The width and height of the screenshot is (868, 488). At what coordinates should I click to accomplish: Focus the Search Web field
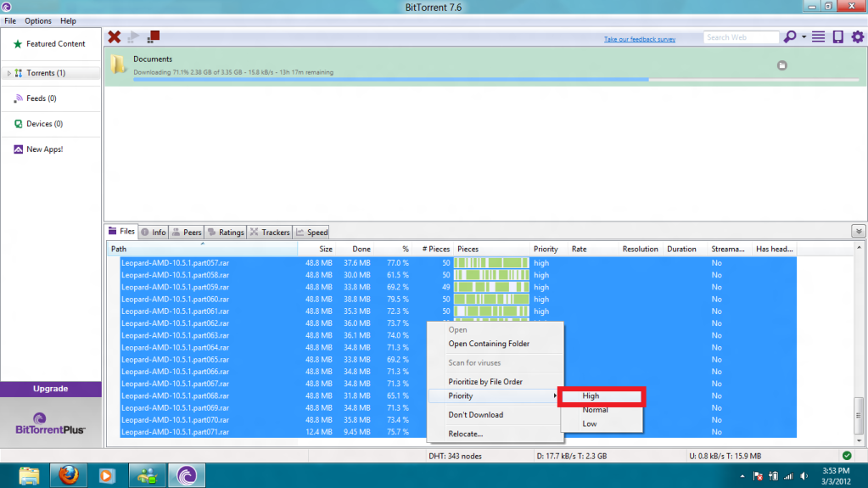[x=741, y=37]
